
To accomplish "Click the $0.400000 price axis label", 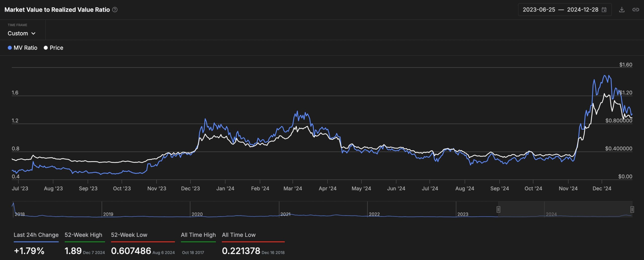I will (x=619, y=148).
